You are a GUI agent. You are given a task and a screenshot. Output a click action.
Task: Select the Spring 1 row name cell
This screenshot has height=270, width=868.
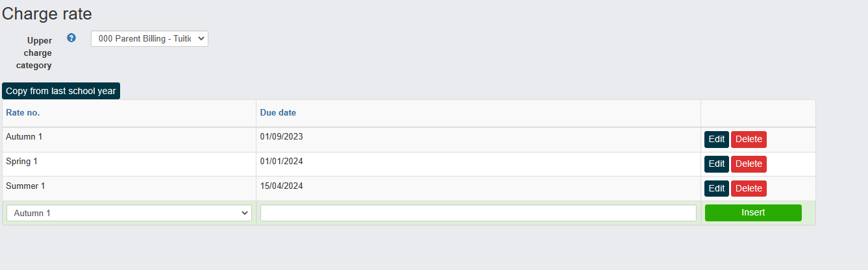[129, 164]
